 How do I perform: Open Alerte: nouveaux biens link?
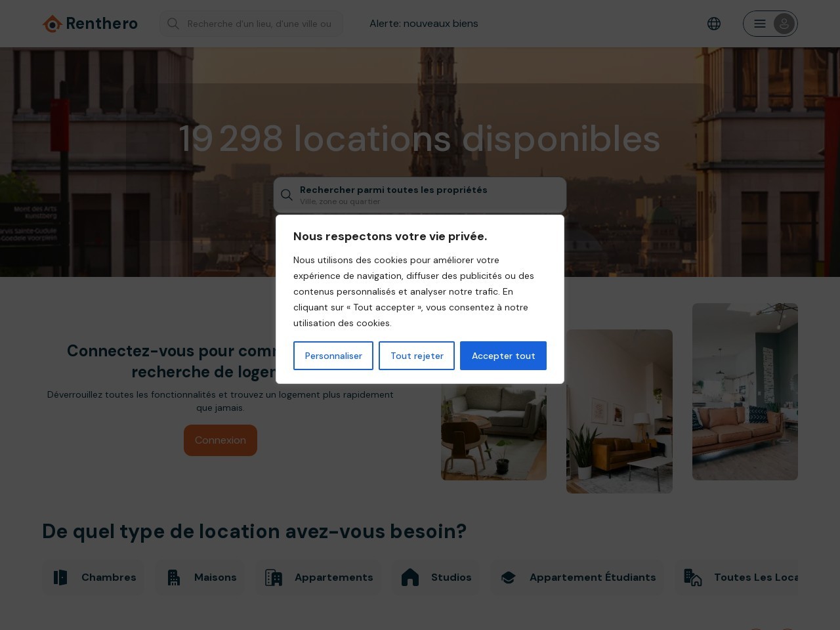(x=423, y=24)
